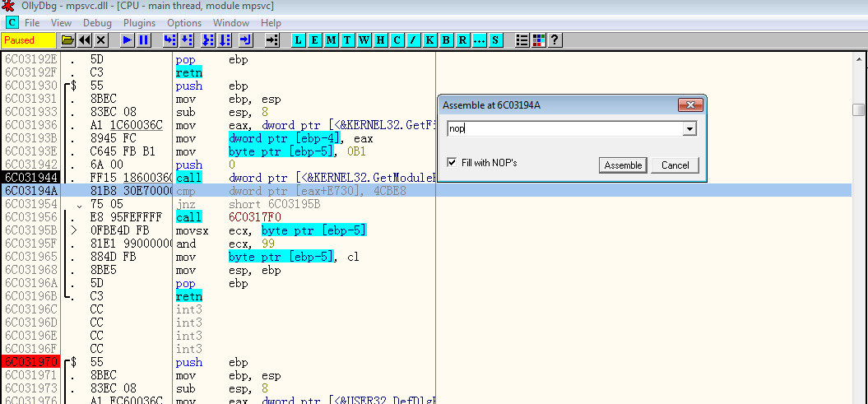Close the Assemble dialog with X
The width and height of the screenshot is (868, 404).
point(689,105)
